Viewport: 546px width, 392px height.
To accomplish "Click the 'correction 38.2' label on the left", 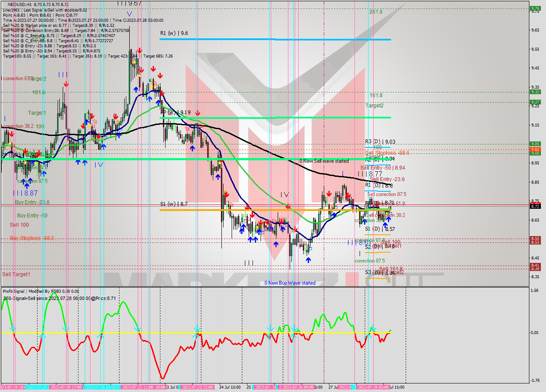I will [x=18, y=126].
